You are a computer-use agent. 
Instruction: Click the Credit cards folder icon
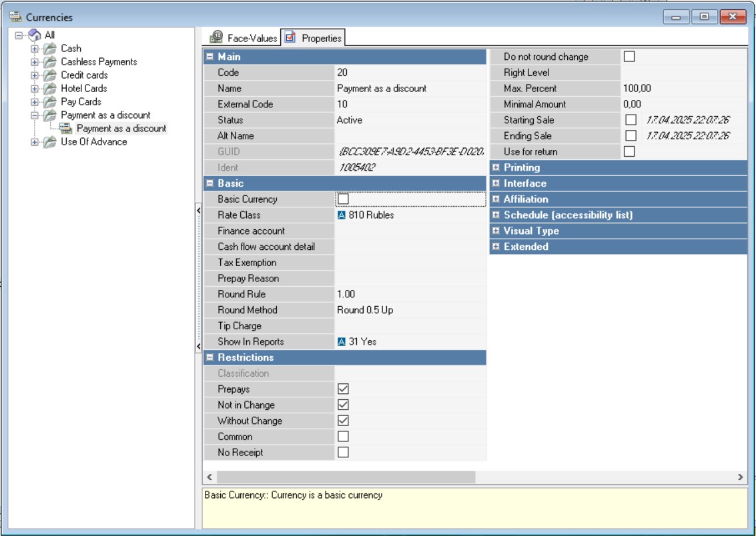click(x=50, y=75)
